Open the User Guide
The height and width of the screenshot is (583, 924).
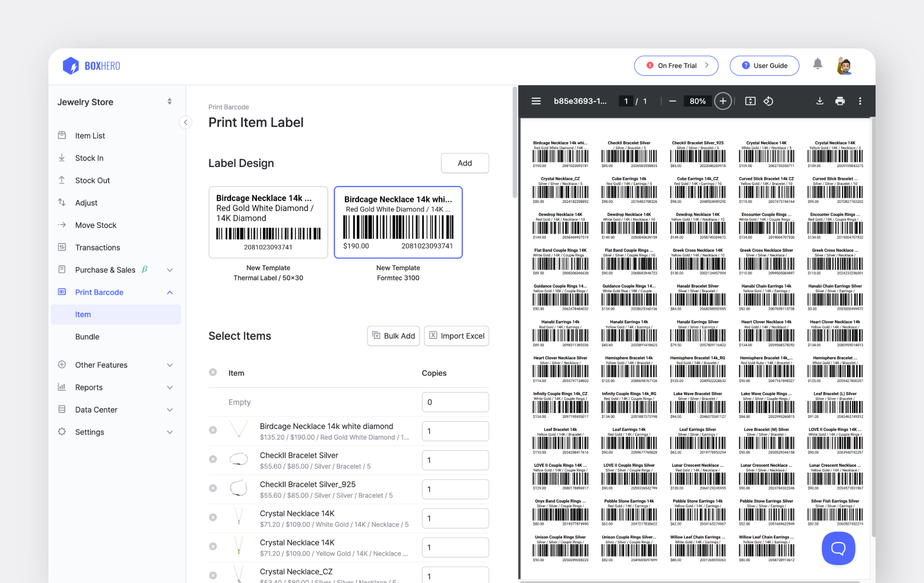tap(764, 65)
